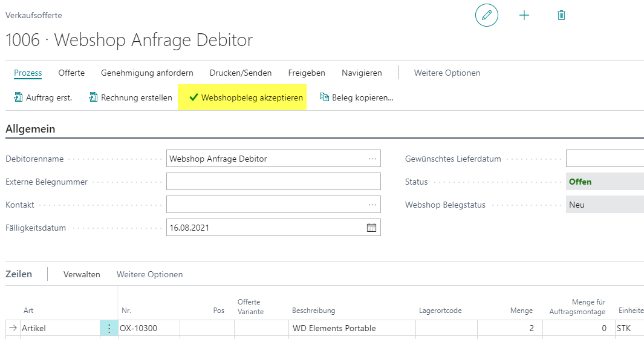
Task: Click Webshopbeleg akzeptieren
Action: 242,97
